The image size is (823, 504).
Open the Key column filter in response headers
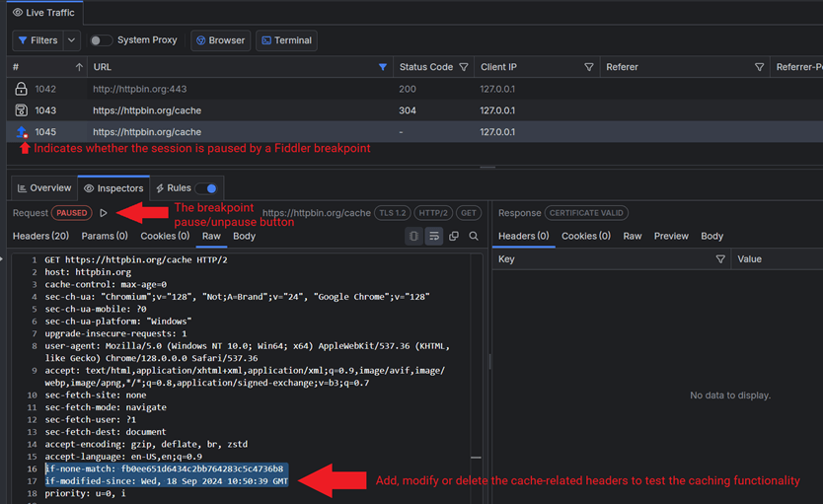(720, 259)
